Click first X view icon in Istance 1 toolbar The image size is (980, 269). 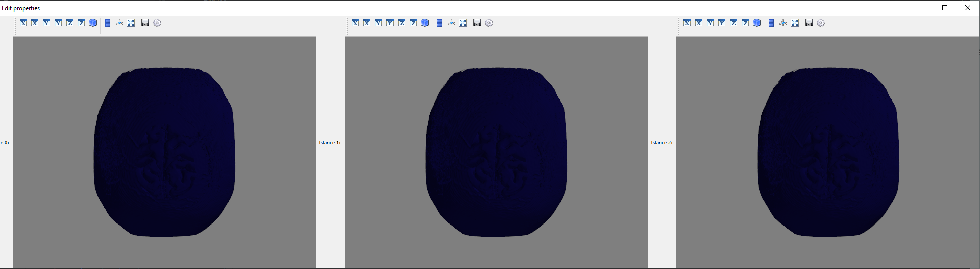[355, 23]
